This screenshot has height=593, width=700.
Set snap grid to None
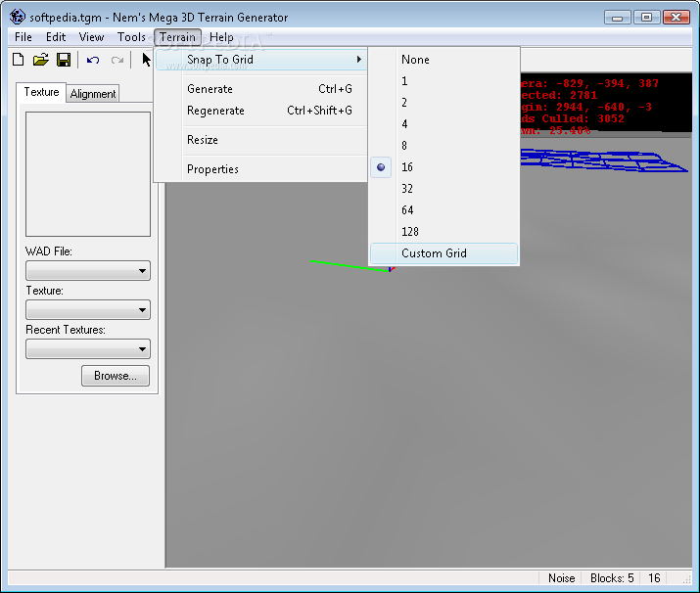[443, 60]
